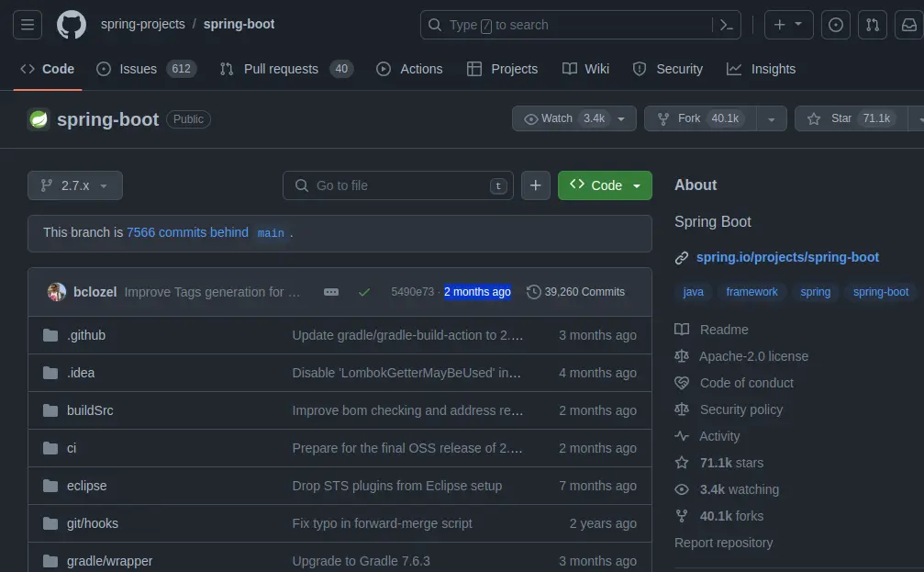
Task: Click the spring-boot topic tag
Action: (880, 292)
